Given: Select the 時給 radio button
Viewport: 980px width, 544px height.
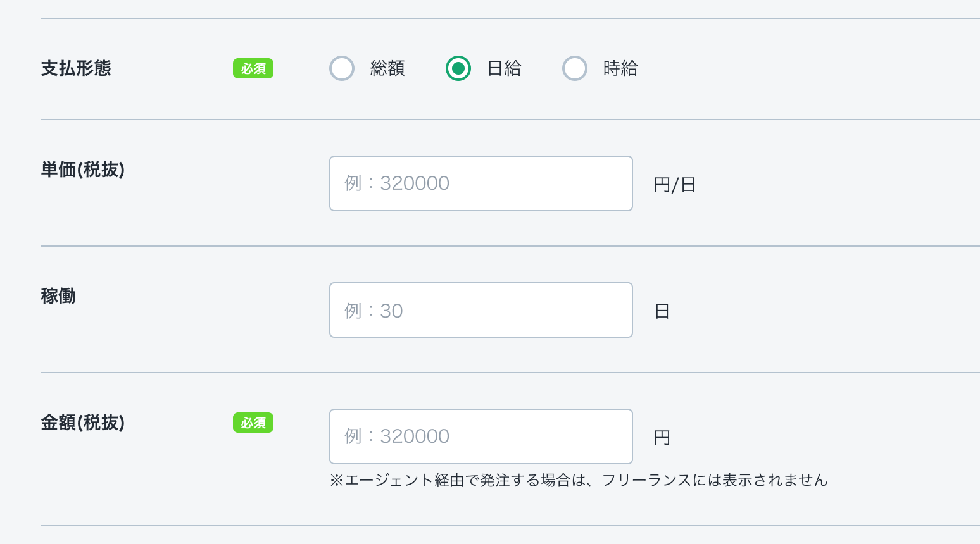Looking at the screenshot, I should tap(575, 68).
